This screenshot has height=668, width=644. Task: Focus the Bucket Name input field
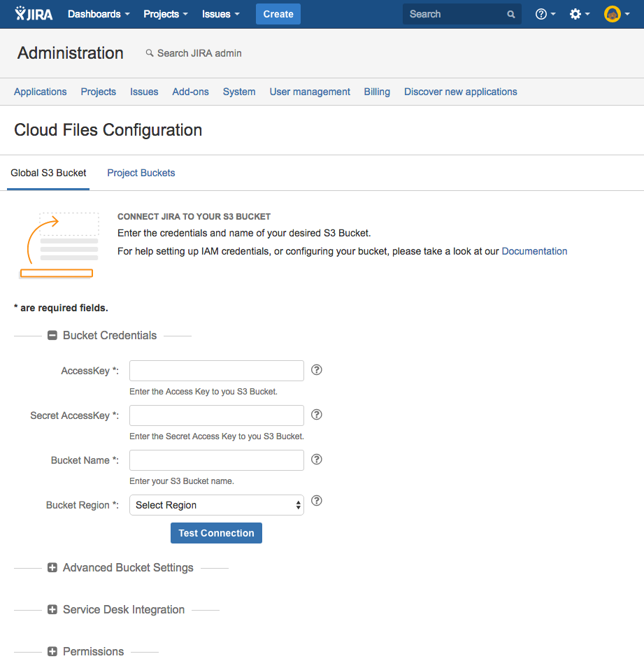point(217,460)
